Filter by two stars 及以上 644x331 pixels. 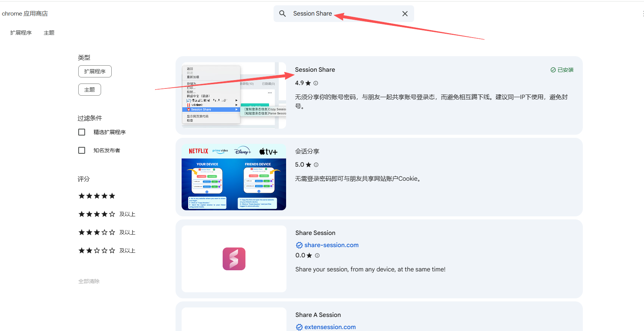tap(106, 251)
